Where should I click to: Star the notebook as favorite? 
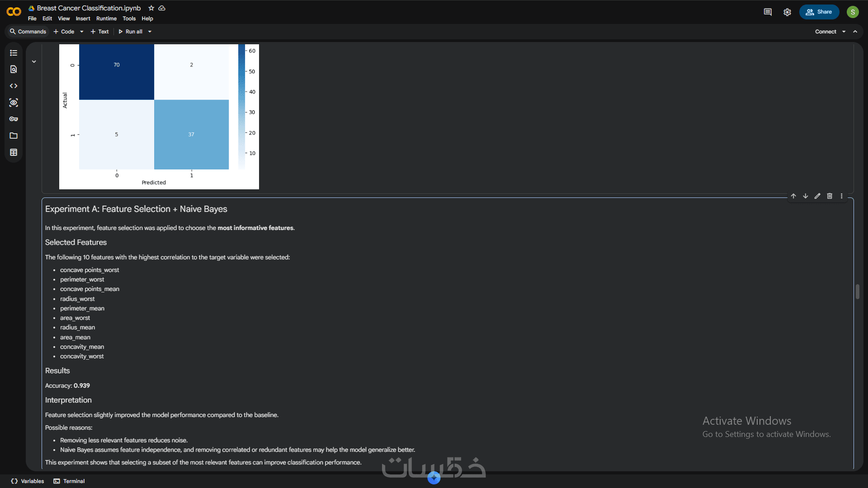151,8
